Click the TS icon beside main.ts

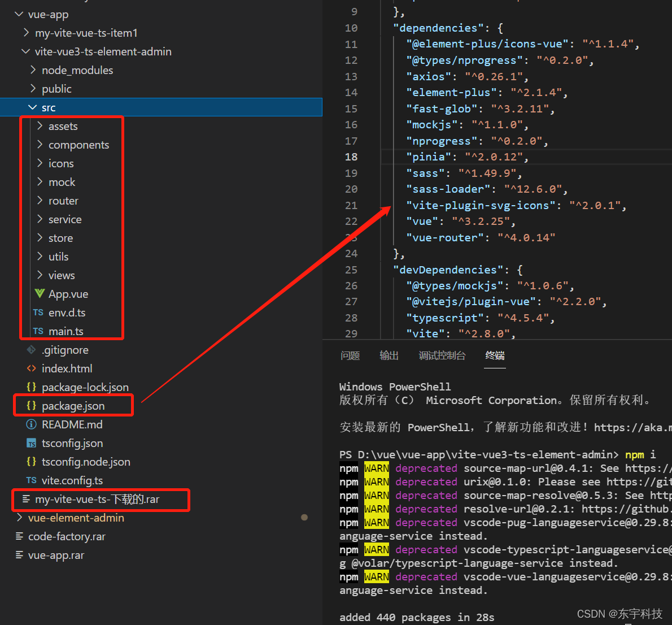coord(38,331)
